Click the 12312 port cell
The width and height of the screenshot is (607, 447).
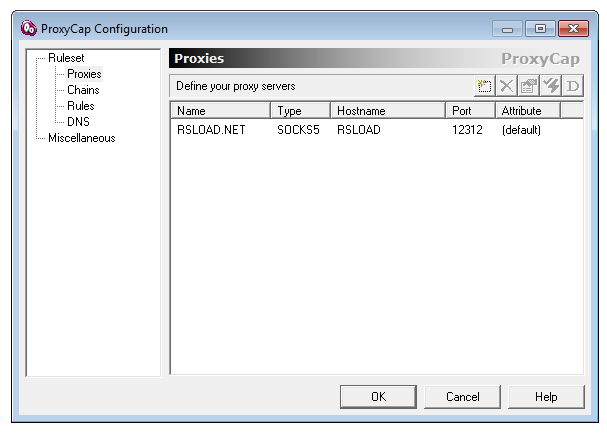pos(467,130)
